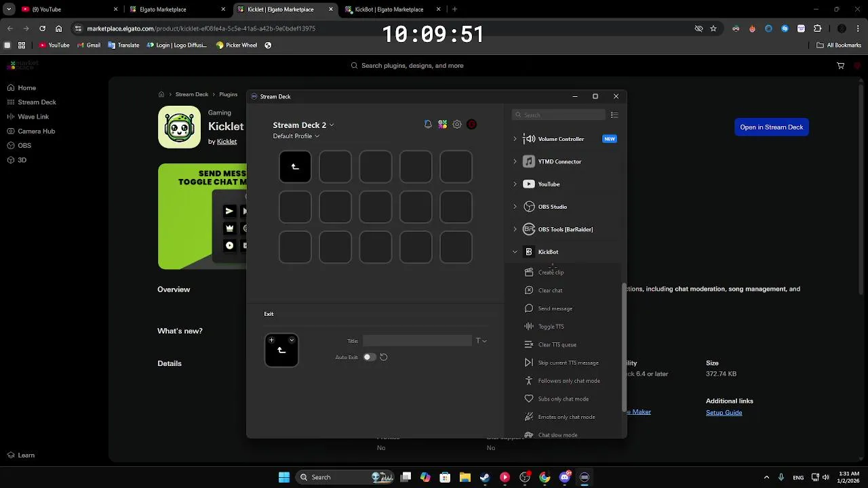Open OBS in Marketplace sidebar

pos(19,146)
